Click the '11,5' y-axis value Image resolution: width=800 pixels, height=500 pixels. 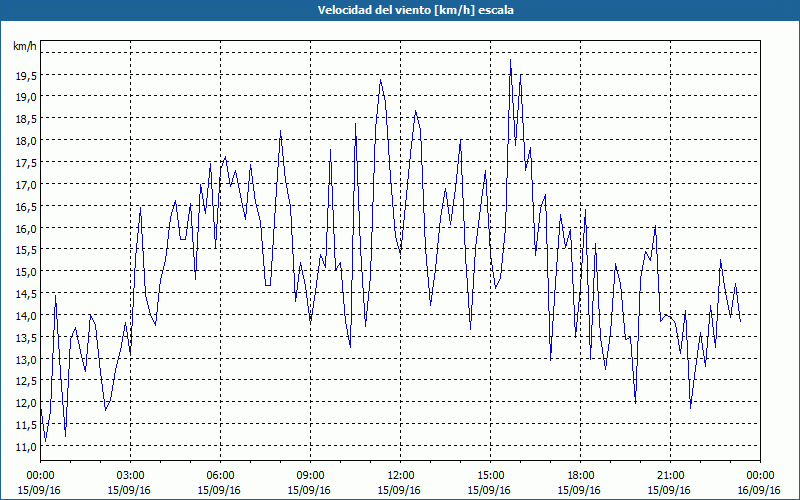26,425
